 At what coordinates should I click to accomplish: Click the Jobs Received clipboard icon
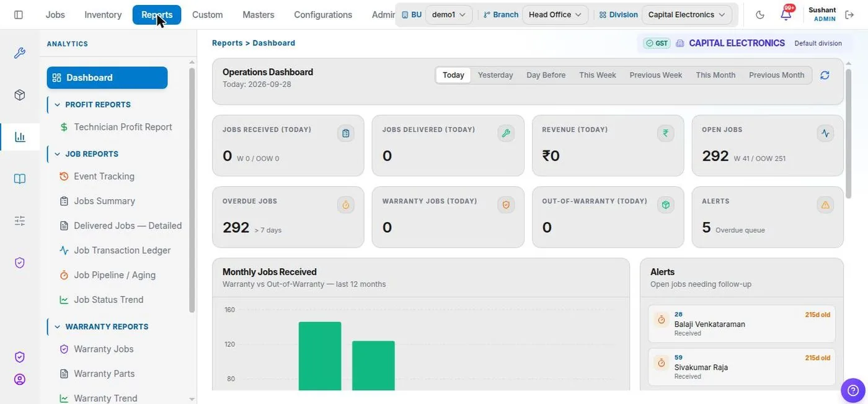(346, 133)
